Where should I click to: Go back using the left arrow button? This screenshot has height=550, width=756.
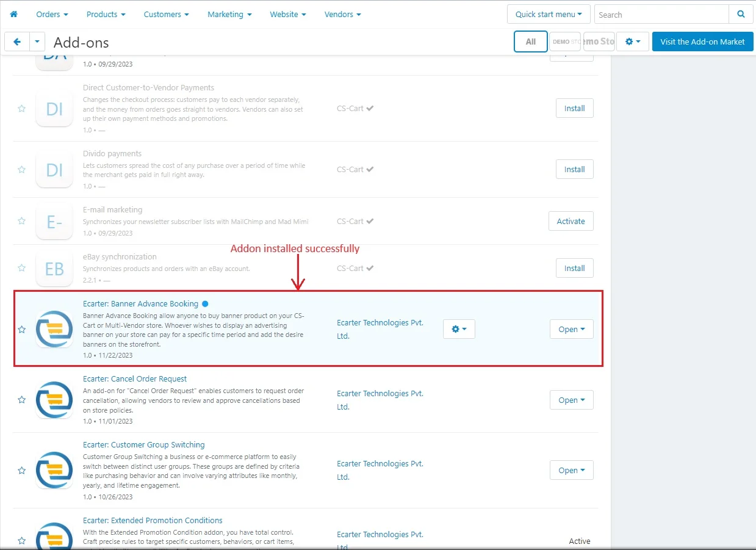(17, 42)
